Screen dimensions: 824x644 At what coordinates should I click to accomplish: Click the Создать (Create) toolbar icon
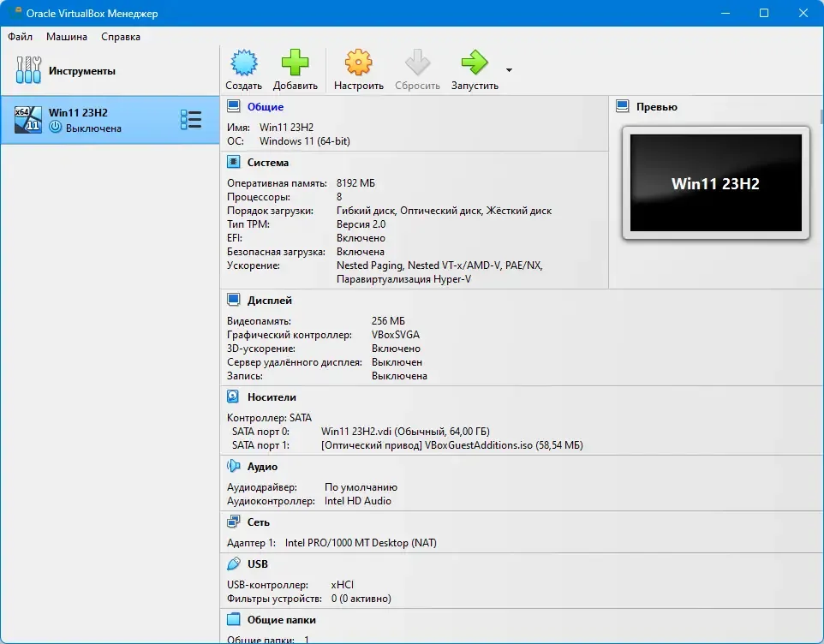pyautogui.click(x=244, y=63)
